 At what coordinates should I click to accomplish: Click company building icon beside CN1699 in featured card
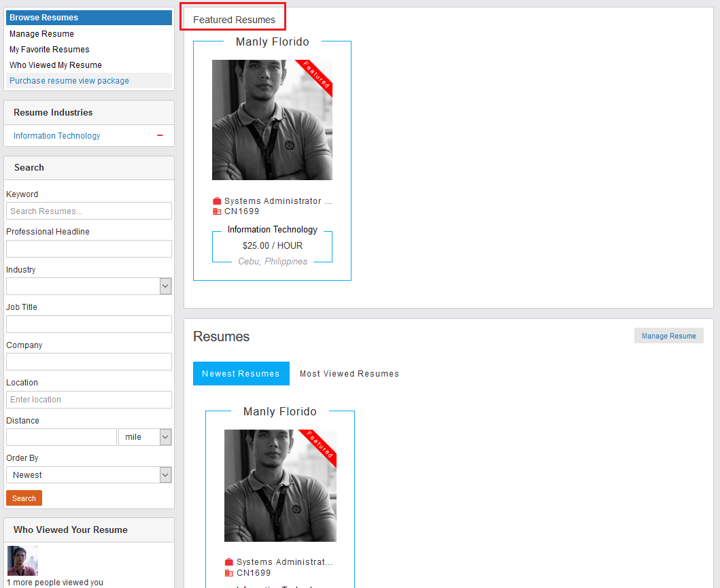[217, 211]
